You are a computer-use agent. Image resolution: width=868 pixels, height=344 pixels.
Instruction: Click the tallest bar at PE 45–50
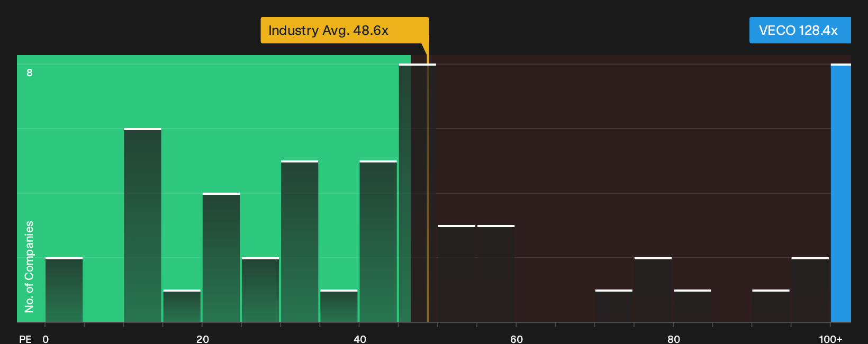(x=418, y=193)
